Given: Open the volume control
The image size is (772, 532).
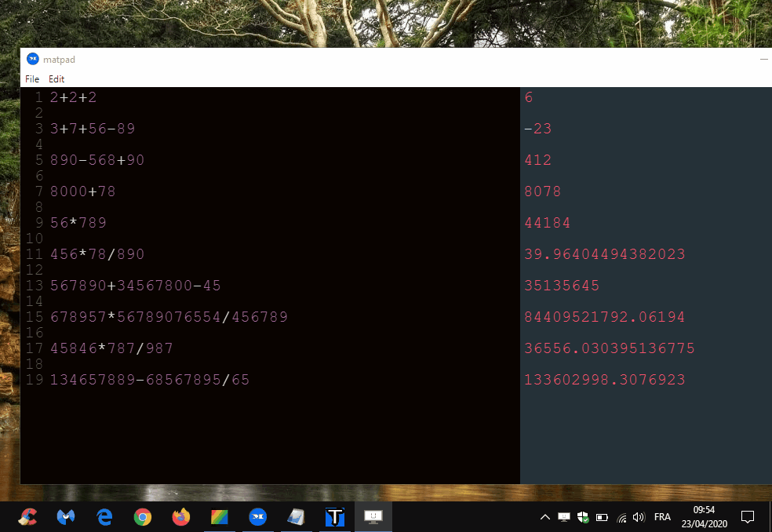Looking at the screenshot, I should click(639, 517).
